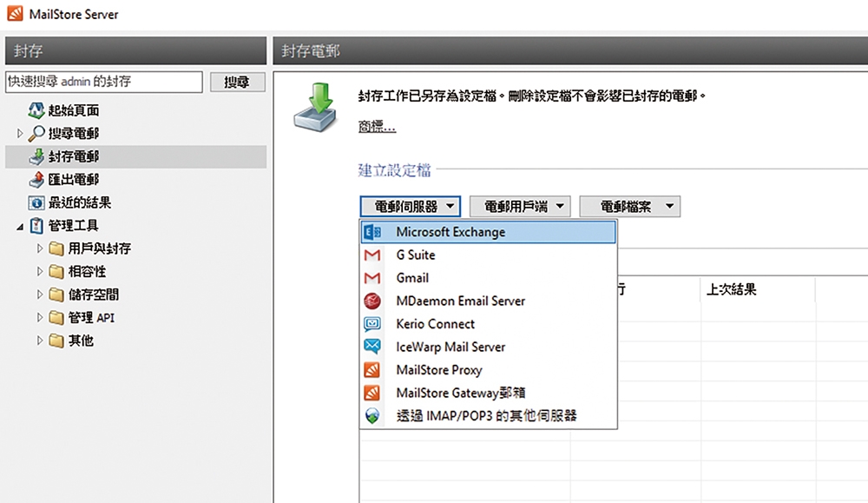Image resolution: width=868 pixels, height=503 pixels.
Task: Click the IceWarp Mail Server icon
Action: tap(372, 347)
